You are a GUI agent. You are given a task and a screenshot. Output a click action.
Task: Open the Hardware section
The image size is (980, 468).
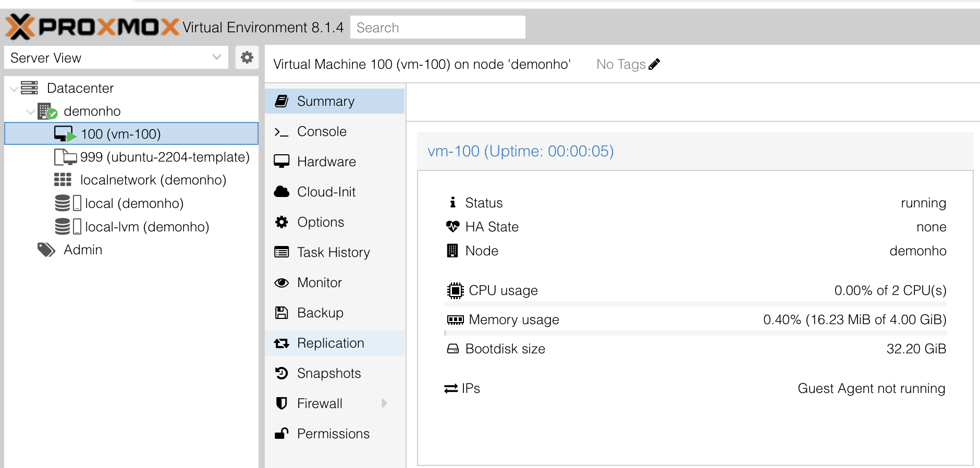tap(326, 162)
